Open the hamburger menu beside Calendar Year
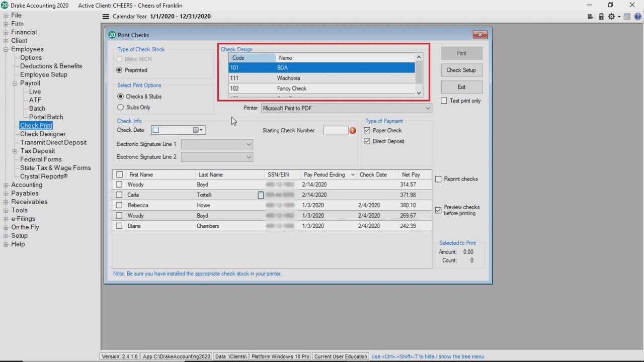The height and width of the screenshot is (362, 644). tap(106, 17)
